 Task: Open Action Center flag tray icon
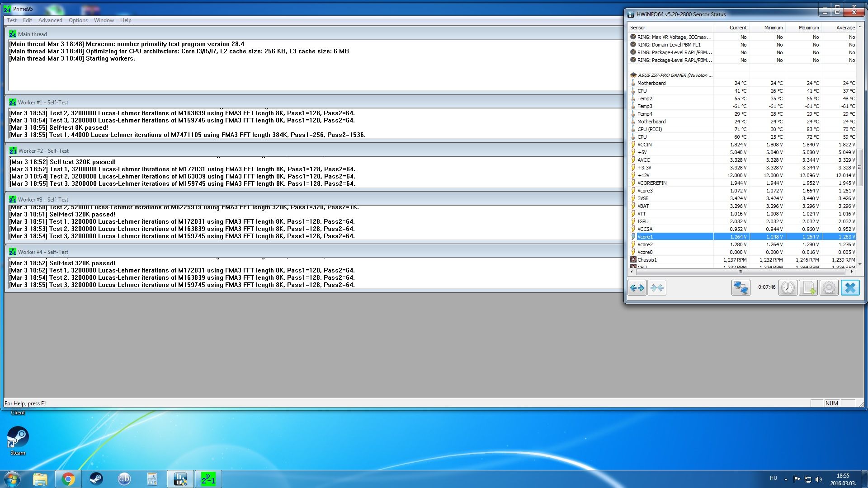(x=797, y=479)
